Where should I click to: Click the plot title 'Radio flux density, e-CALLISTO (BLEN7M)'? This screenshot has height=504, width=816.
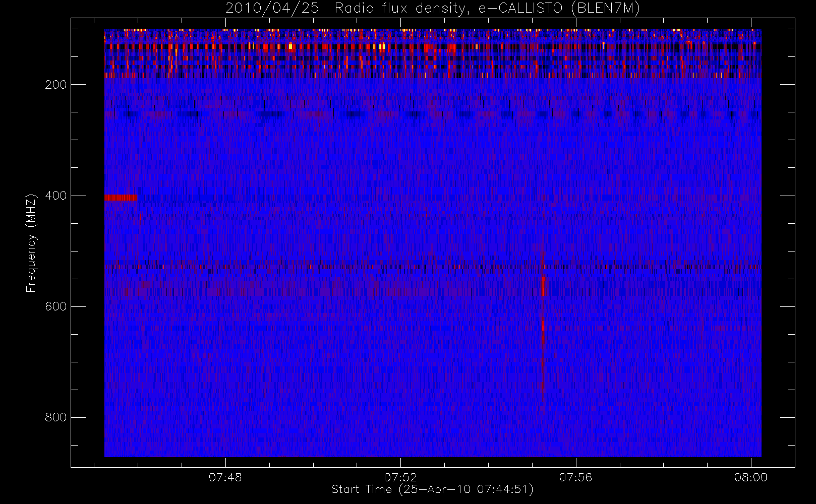pos(487,9)
